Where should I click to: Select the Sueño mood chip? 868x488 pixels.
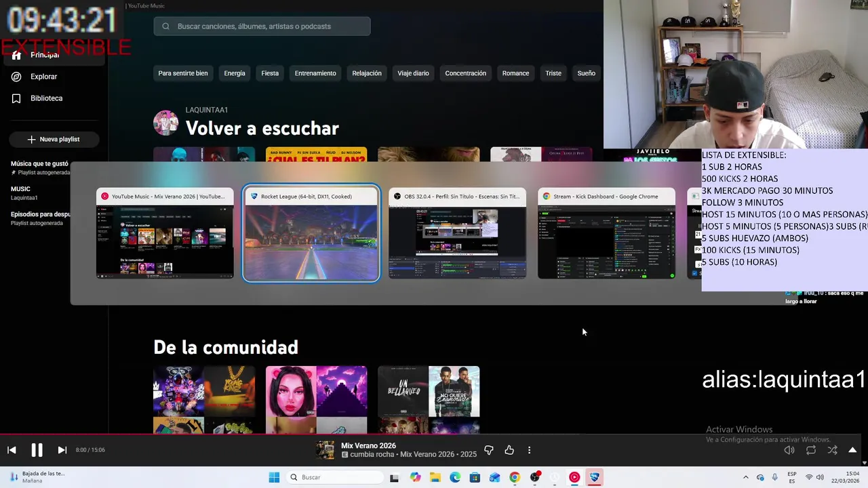tap(587, 73)
